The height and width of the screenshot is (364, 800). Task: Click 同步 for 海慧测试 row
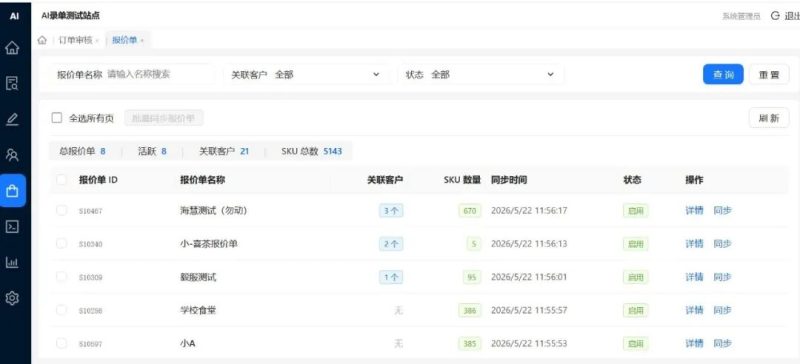pyautogui.click(x=722, y=210)
